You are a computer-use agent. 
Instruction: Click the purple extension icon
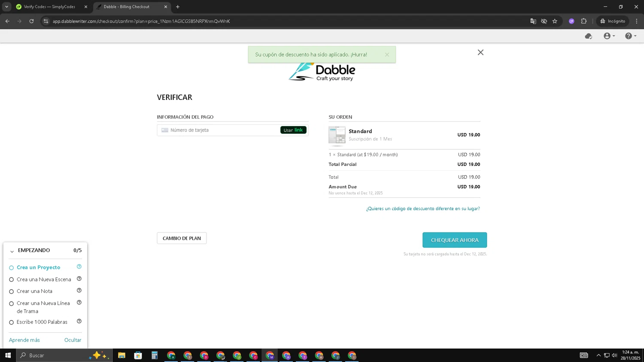click(571, 21)
